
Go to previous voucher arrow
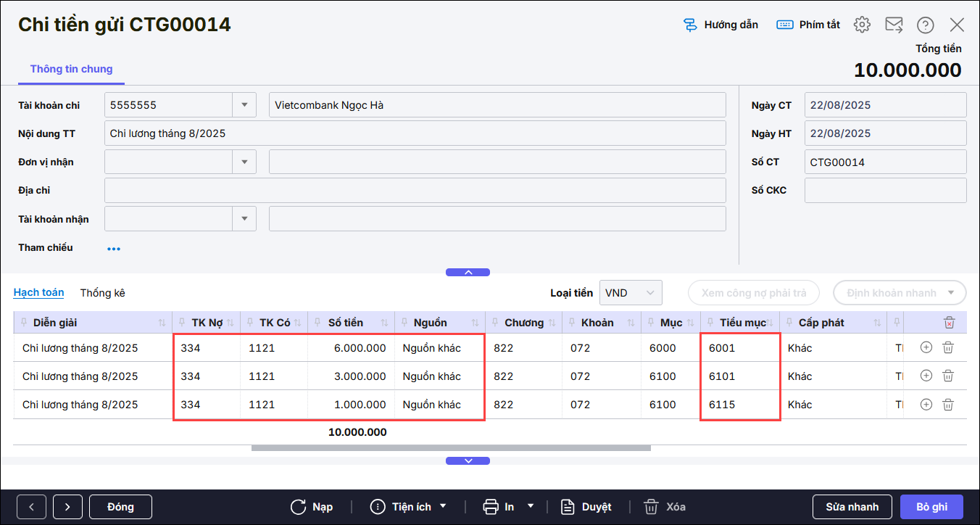[x=32, y=507]
